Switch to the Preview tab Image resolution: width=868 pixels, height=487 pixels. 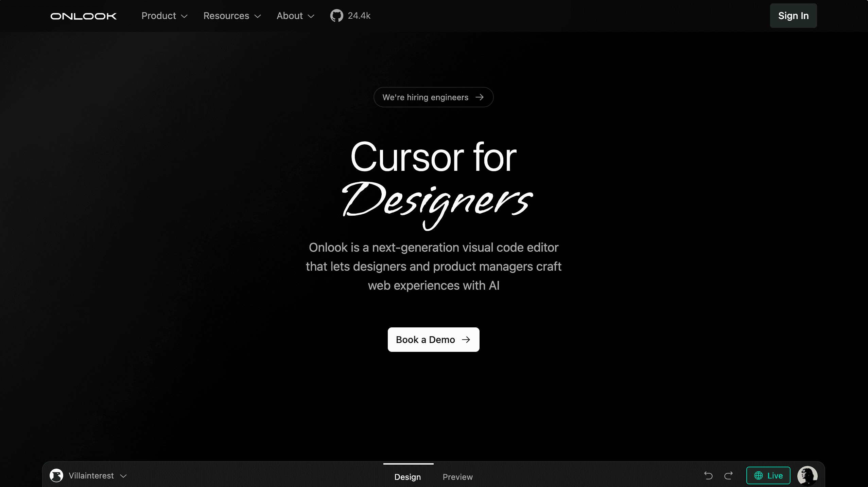pos(457,477)
